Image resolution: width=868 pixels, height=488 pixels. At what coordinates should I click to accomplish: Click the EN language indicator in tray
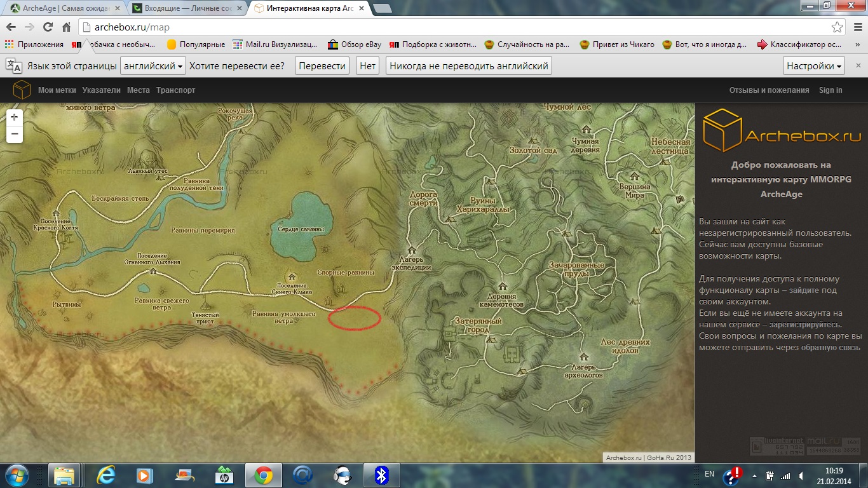710,474
